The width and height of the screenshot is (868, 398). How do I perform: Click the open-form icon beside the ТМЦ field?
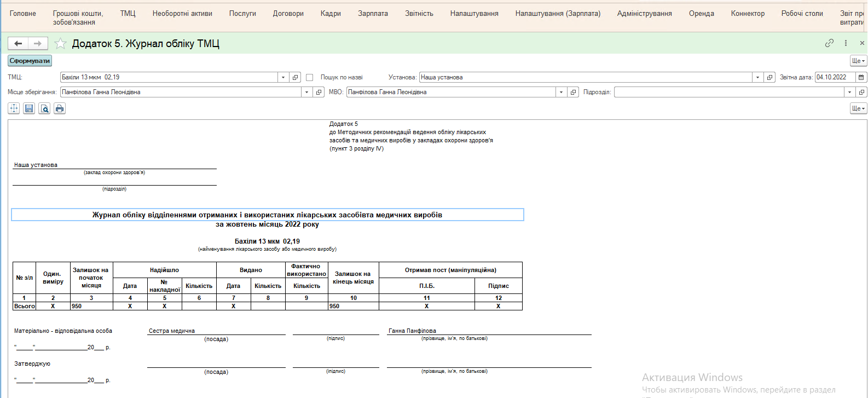295,77
